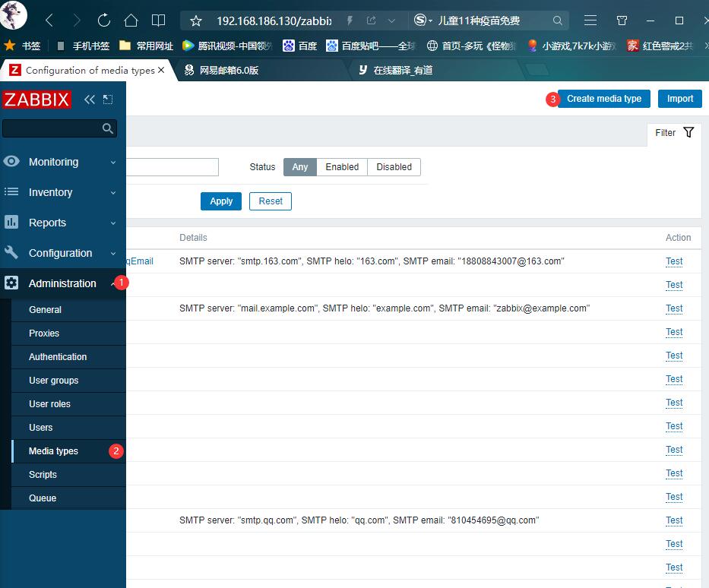Click the user avatar profile picture
The width and height of the screenshot is (709, 588).
tap(13, 14)
